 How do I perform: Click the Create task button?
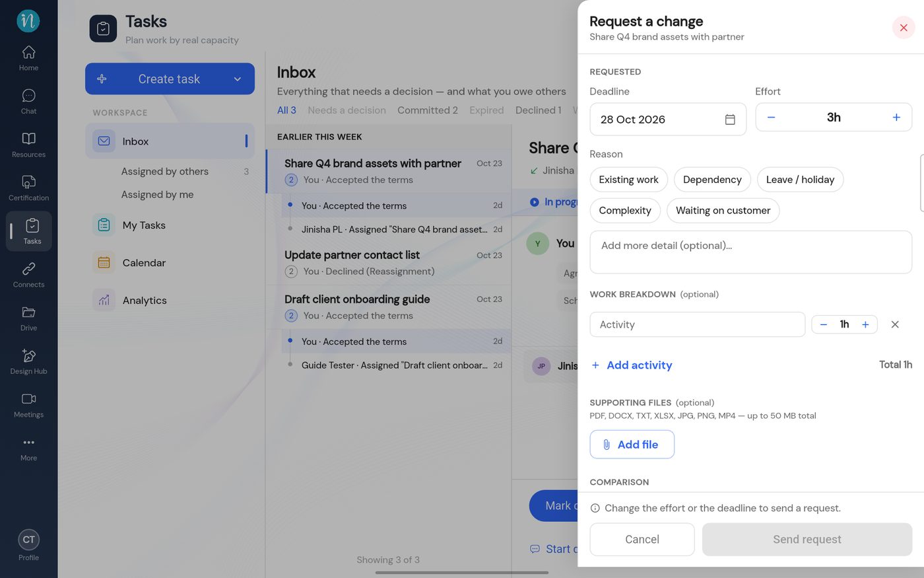pos(170,79)
